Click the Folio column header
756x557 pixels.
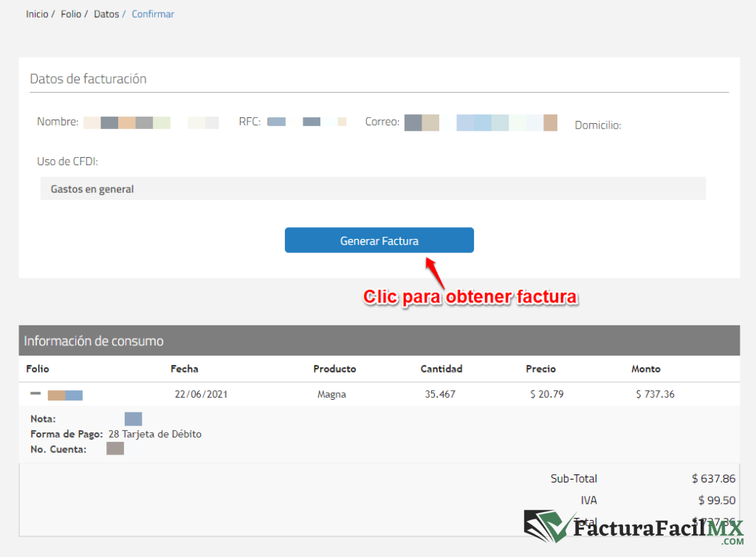38,369
